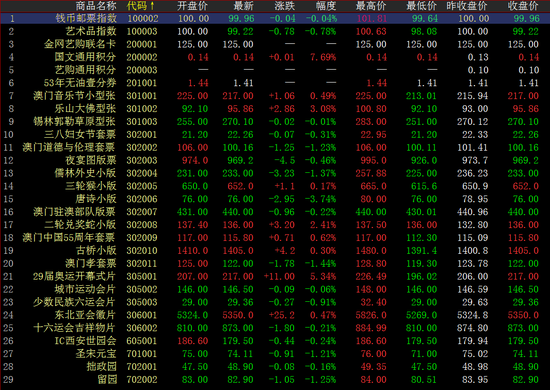Select the 少数民族六运会片 item
The height and width of the screenshot is (390, 550).
[x=74, y=302]
